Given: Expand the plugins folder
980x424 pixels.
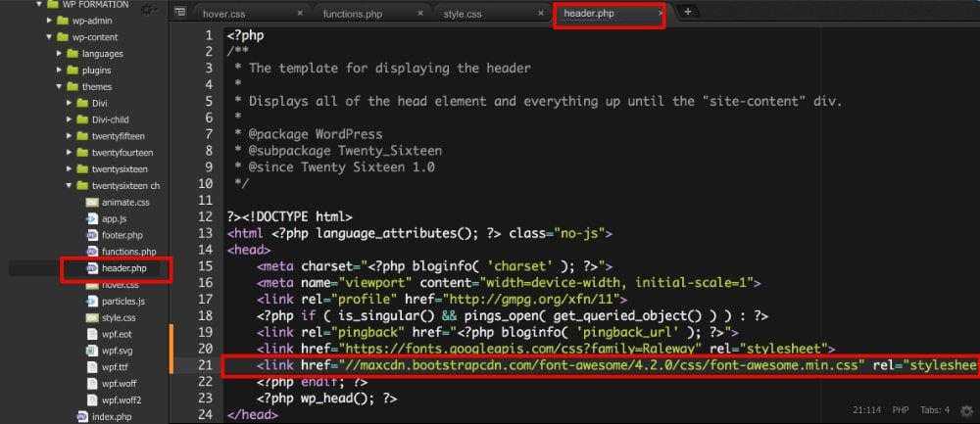Looking at the screenshot, I should pyautogui.click(x=60, y=71).
